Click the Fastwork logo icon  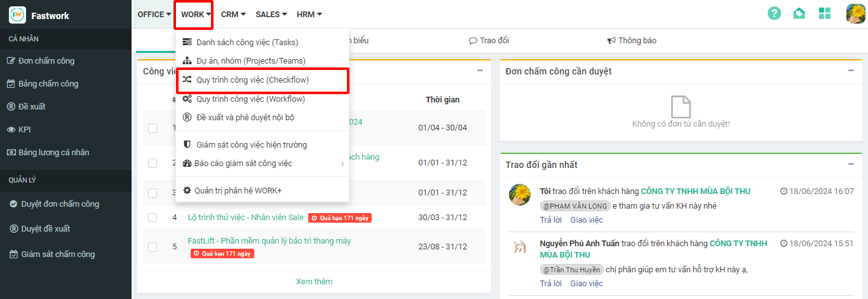point(18,15)
